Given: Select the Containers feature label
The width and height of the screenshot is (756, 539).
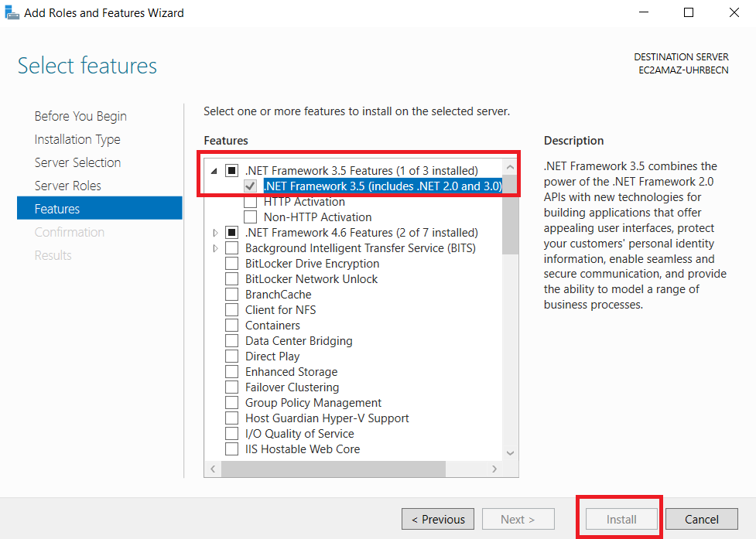Looking at the screenshot, I should (272, 325).
